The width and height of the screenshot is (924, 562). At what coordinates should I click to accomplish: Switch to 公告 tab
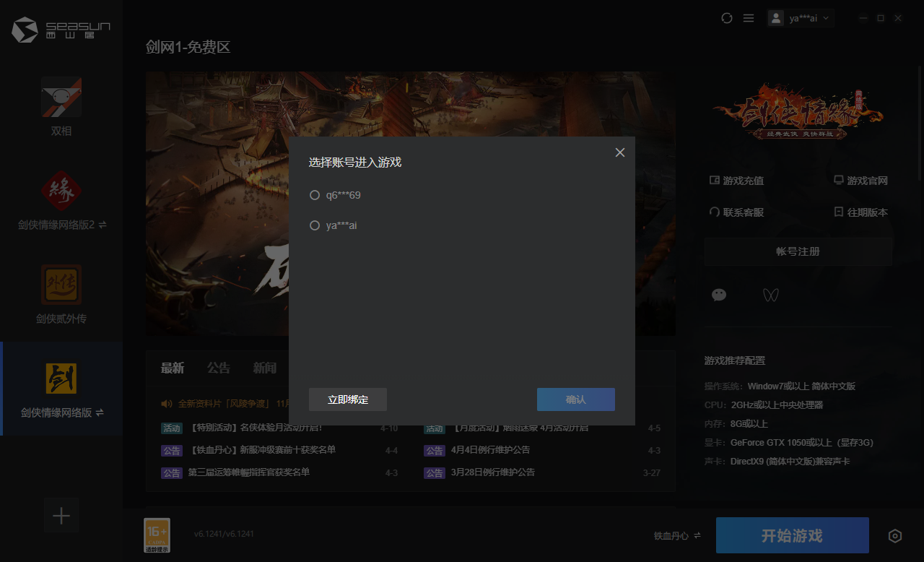click(219, 368)
